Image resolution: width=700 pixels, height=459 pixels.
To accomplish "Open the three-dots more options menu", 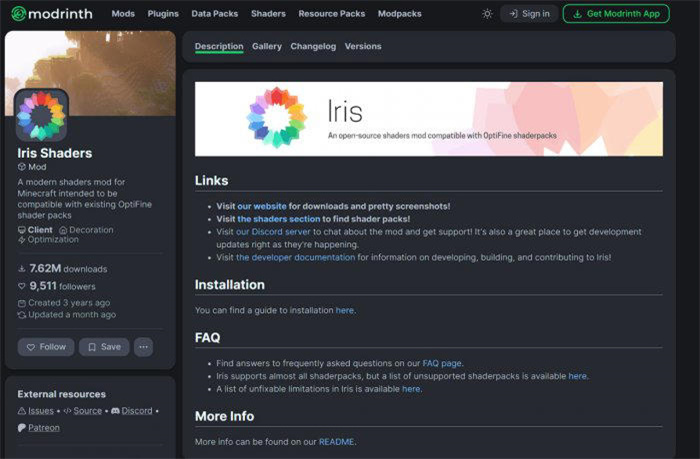I will tap(143, 347).
